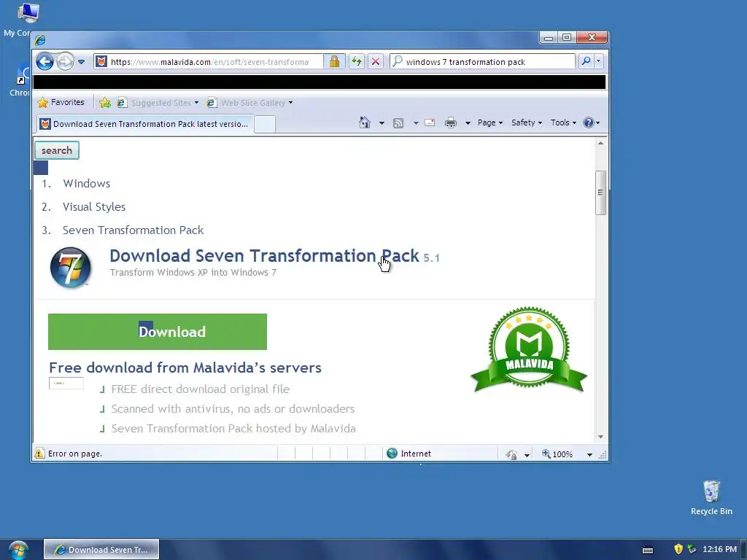This screenshot has width=747, height=560.
Task: Open the Favorites star button
Action: click(61, 102)
